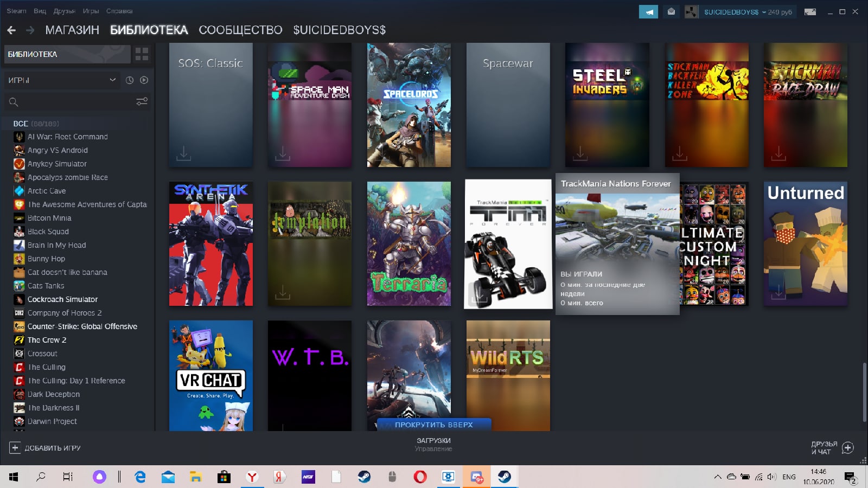Open Yandex browser from the taskbar
The image size is (868, 488).
[x=252, y=477]
